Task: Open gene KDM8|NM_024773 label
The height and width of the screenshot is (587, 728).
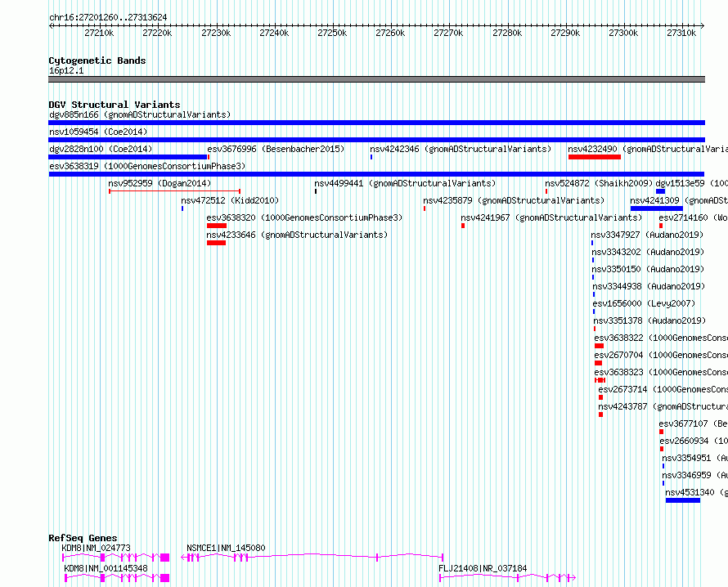Action: click(96, 548)
